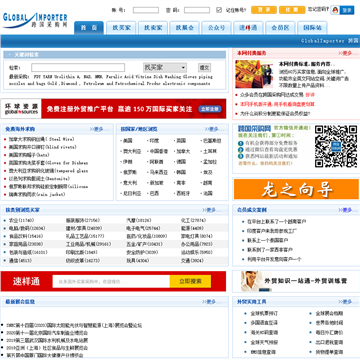Select the country 马来西亚
Image resolution: width=360 pixels, height=360 pixels.
[159, 173]
